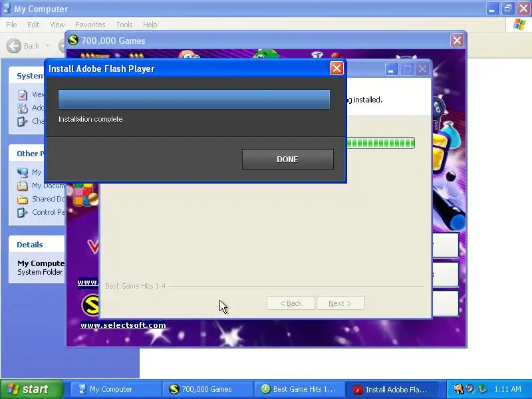The width and height of the screenshot is (532, 399).
Task: Click the View system information icon
Action: point(23,94)
